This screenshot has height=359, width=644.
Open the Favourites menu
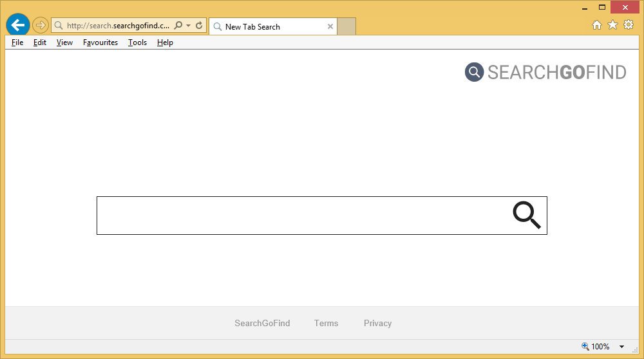coord(100,42)
